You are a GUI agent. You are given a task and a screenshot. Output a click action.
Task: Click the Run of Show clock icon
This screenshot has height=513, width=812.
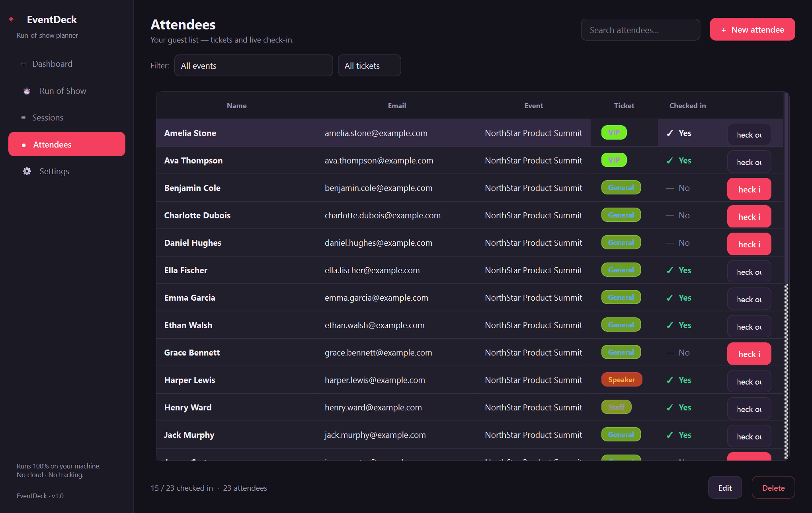[27, 91]
